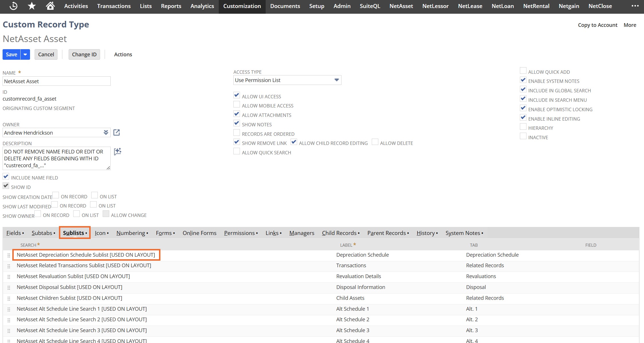The width and height of the screenshot is (644, 343).
Task: Select the Sublists tab
Action: click(x=75, y=233)
